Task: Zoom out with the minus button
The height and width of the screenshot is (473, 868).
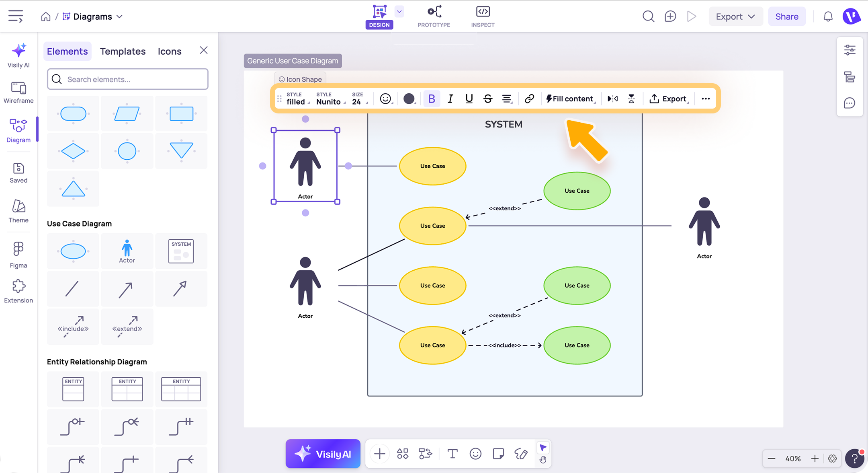Action: point(771,459)
